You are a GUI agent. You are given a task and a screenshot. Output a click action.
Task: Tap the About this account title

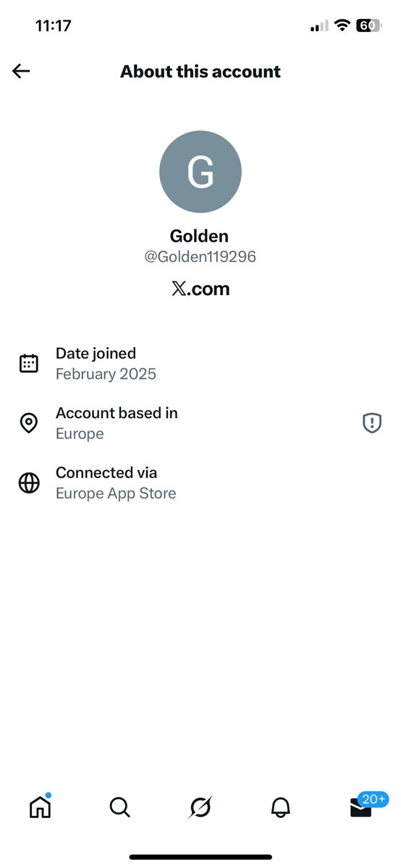click(x=200, y=72)
